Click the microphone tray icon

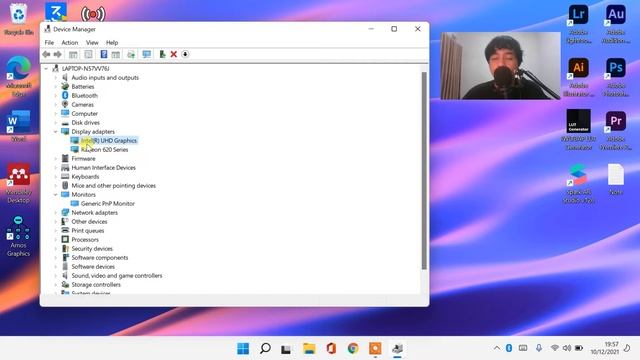click(x=539, y=348)
